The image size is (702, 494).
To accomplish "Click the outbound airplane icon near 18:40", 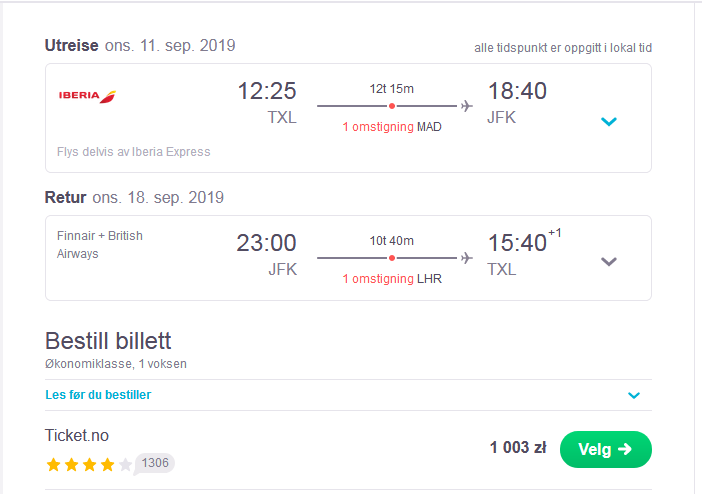I will [467, 106].
